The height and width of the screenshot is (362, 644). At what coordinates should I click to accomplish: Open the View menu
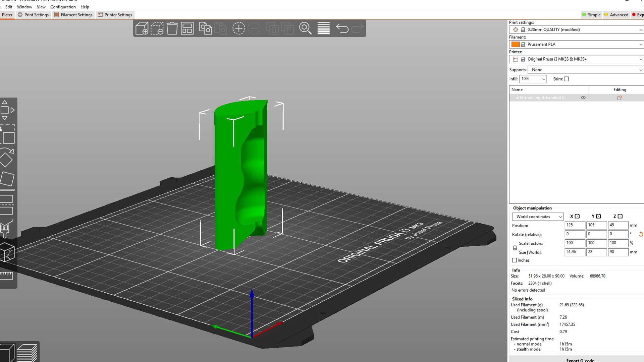tap(41, 7)
